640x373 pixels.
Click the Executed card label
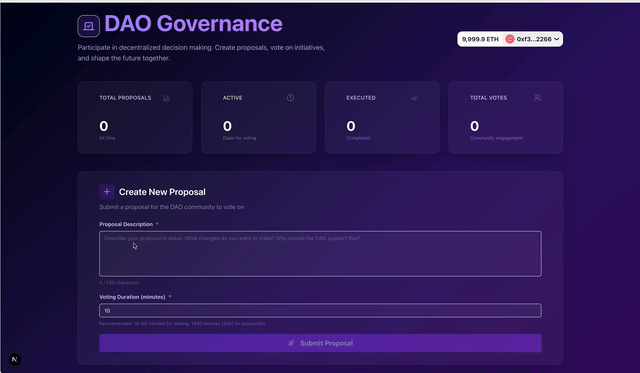(361, 98)
